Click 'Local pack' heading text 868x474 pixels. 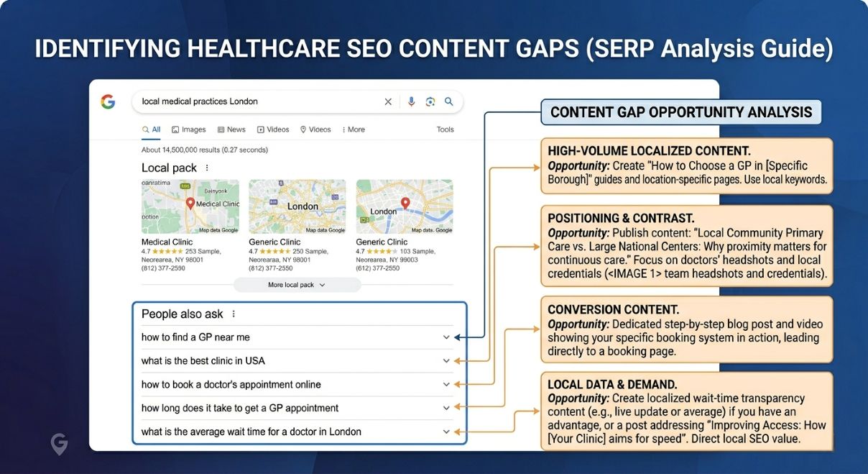click(169, 168)
